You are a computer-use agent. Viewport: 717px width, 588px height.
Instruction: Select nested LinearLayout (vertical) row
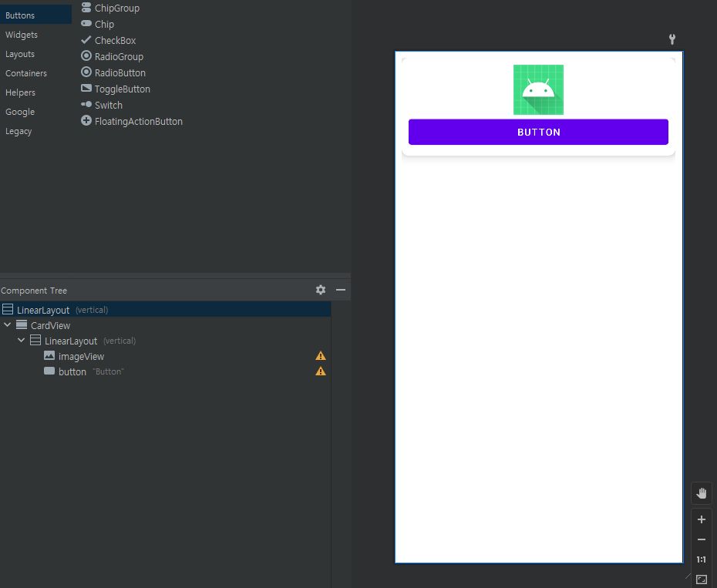[x=166, y=341]
